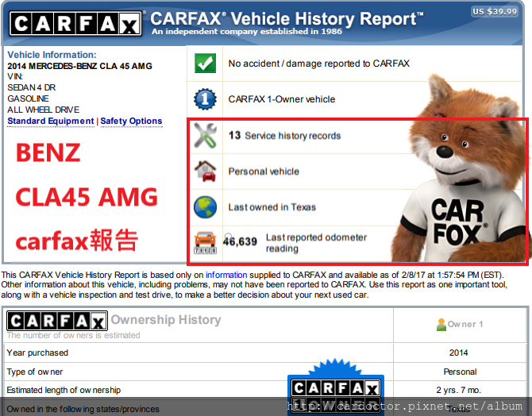The image size is (532, 416).
Task: Open the Safety Options link
Action: 131,121
